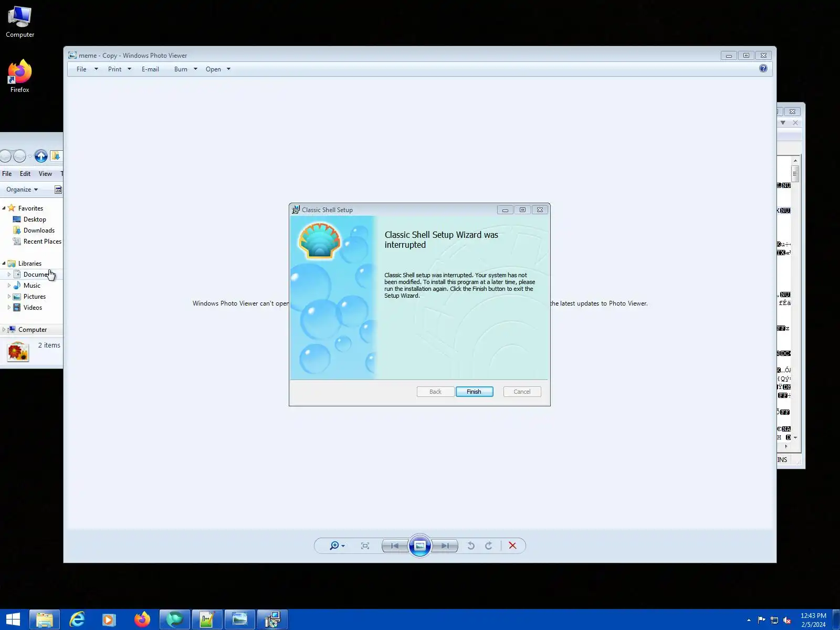Expand the Videos library node
840x630 pixels.
pyautogui.click(x=9, y=308)
